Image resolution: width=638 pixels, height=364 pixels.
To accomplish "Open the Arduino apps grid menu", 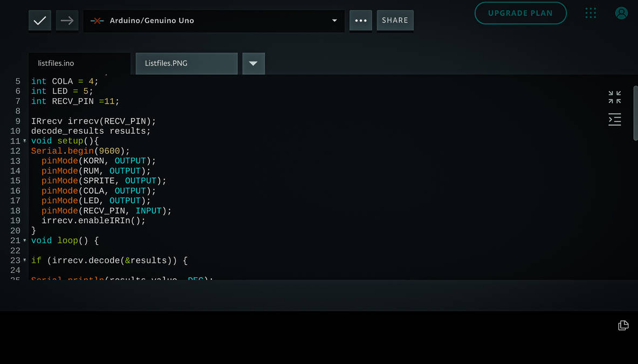I will click(591, 13).
